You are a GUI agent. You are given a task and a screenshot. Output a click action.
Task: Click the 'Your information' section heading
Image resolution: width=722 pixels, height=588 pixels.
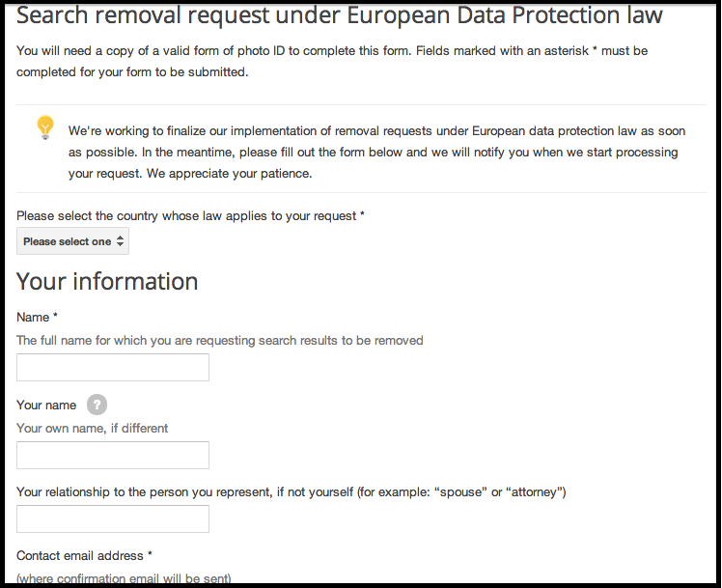click(x=107, y=281)
